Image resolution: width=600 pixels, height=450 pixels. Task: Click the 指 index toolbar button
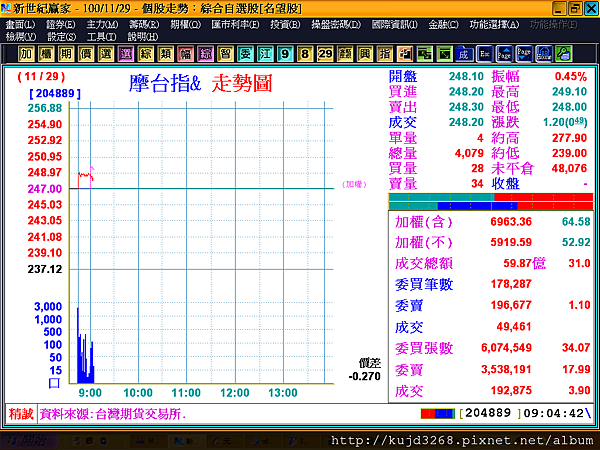click(x=385, y=54)
